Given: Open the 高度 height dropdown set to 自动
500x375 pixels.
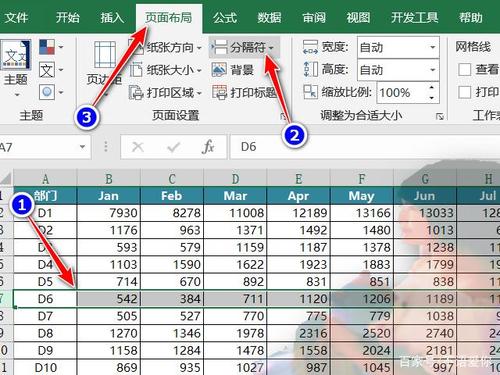Looking at the screenshot, I should 398,70.
